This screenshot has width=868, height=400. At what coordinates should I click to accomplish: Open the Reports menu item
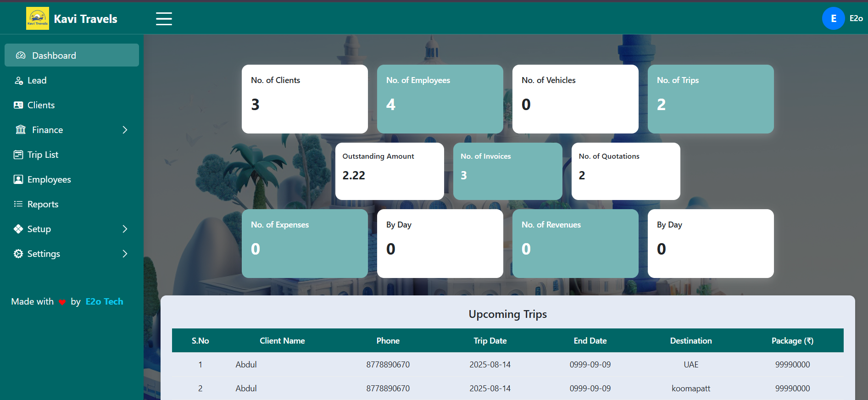click(43, 204)
